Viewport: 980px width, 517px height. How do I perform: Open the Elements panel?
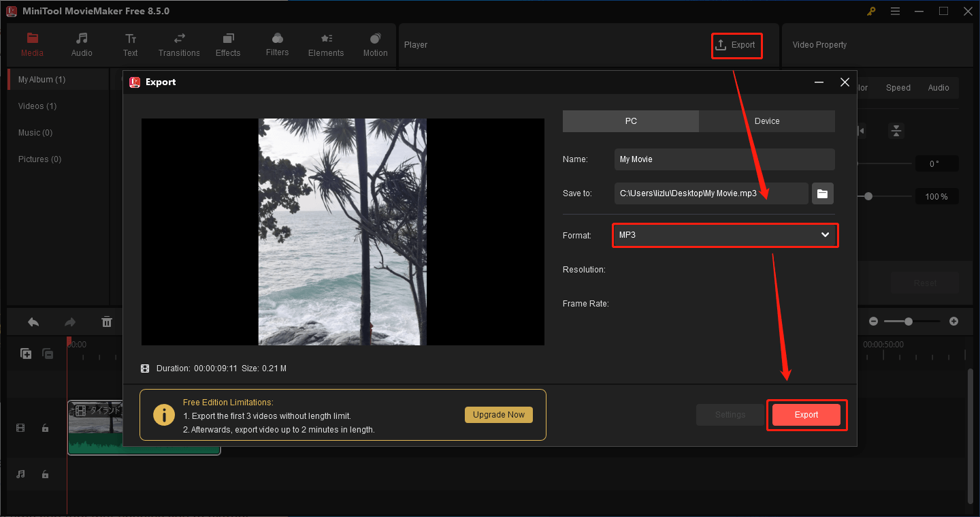tap(326, 44)
